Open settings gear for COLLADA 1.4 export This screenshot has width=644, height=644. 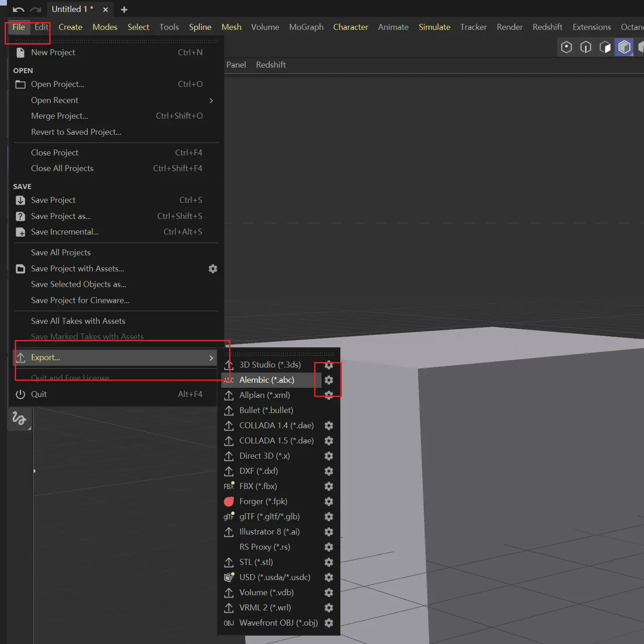click(x=329, y=425)
